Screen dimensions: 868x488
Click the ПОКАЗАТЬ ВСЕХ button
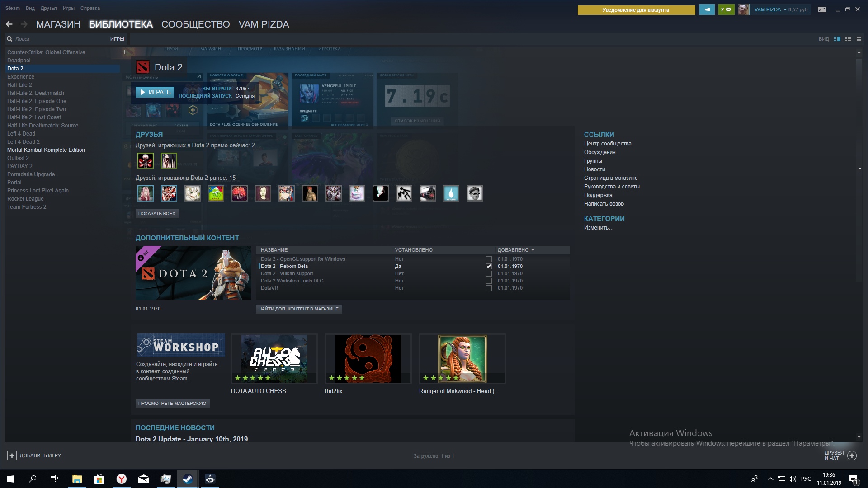tap(157, 214)
